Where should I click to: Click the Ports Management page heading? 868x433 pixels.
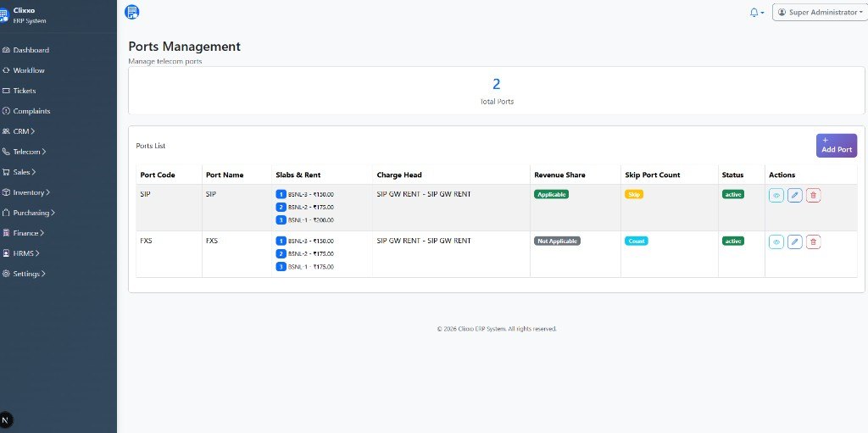tap(184, 47)
